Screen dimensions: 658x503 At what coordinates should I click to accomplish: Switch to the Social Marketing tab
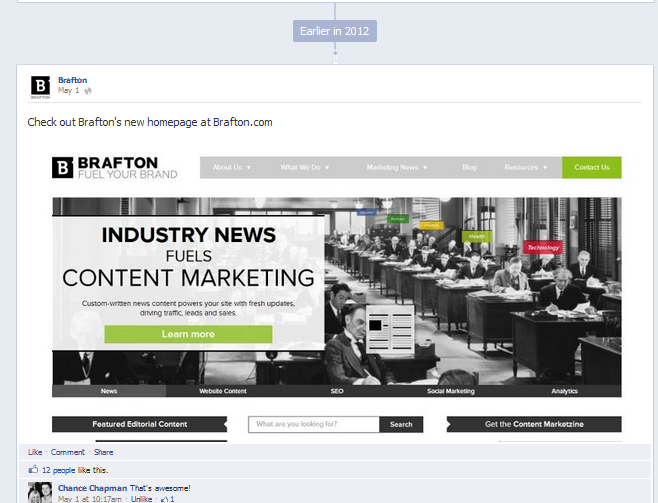451,391
